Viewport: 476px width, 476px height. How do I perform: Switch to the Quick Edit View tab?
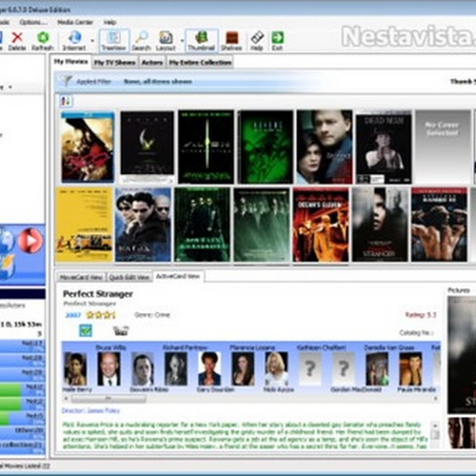[x=129, y=277]
